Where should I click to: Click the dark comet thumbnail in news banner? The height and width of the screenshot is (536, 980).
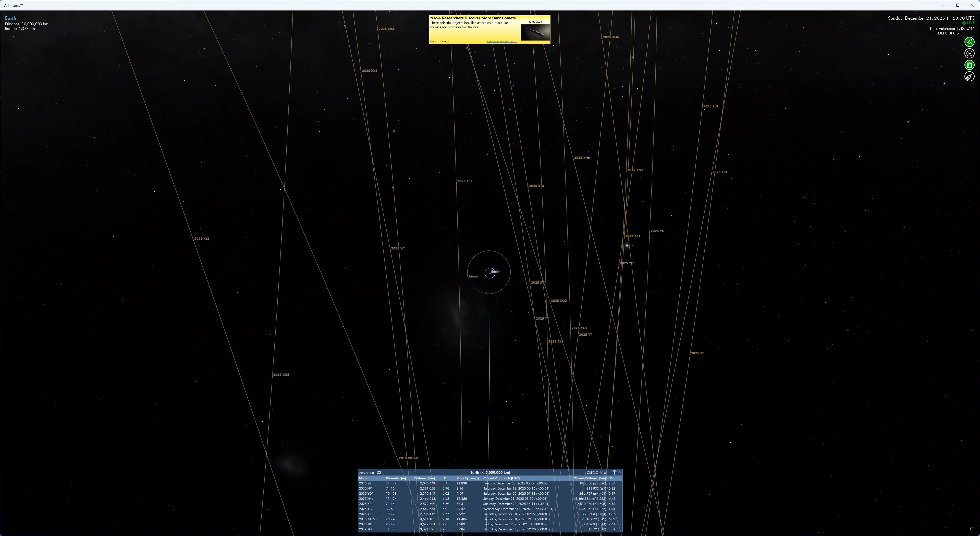tap(535, 32)
